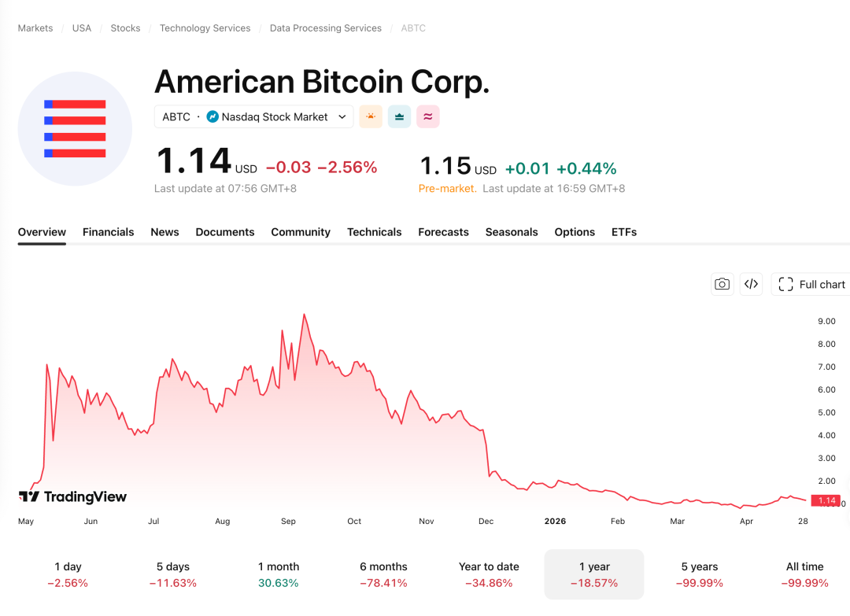This screenshot has width=850, height=616.
Task: Click the red 1.14 price label
Action: (x=826, y=500)
